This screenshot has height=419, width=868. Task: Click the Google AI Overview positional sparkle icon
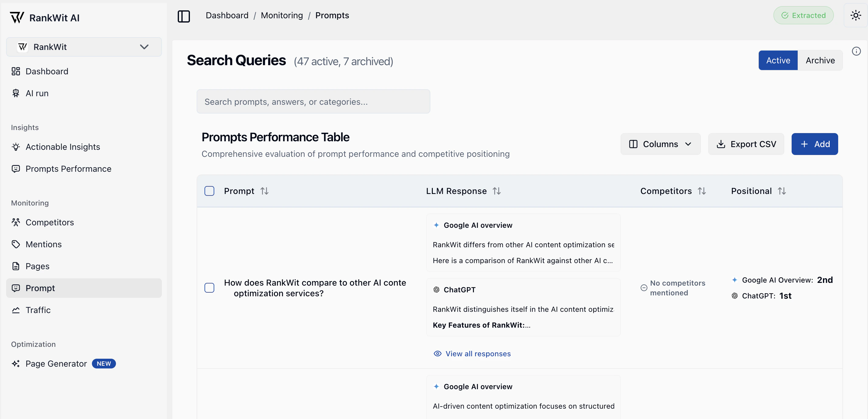(735, 280)
